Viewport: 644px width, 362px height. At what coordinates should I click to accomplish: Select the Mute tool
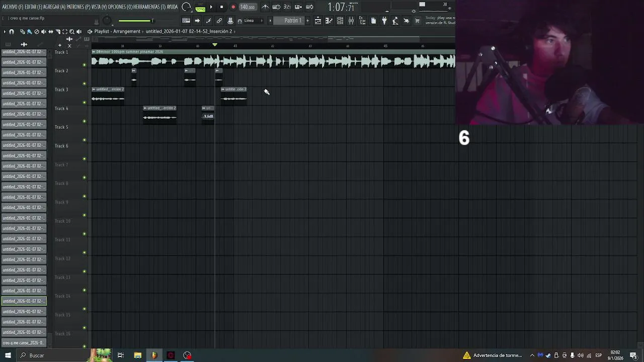tap(43, 32)
